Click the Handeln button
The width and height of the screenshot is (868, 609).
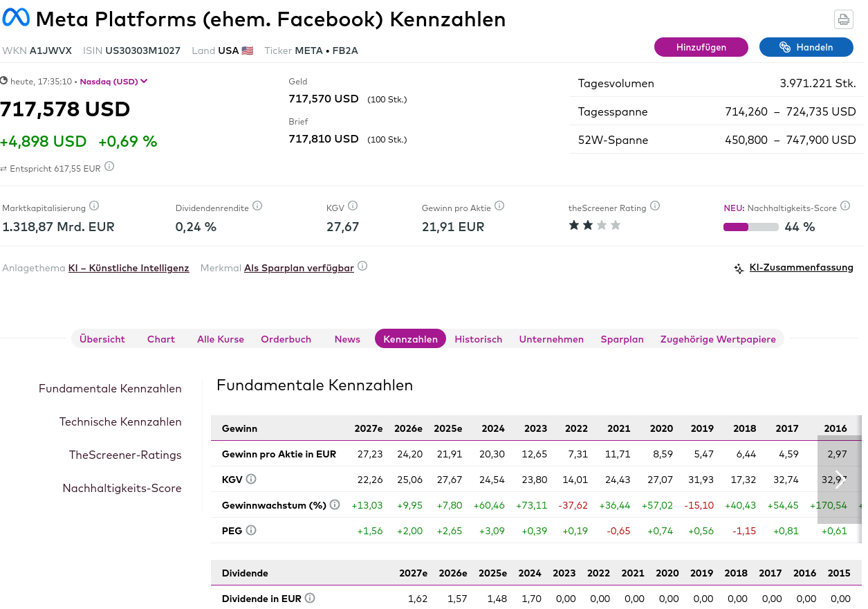pos(806,47)
